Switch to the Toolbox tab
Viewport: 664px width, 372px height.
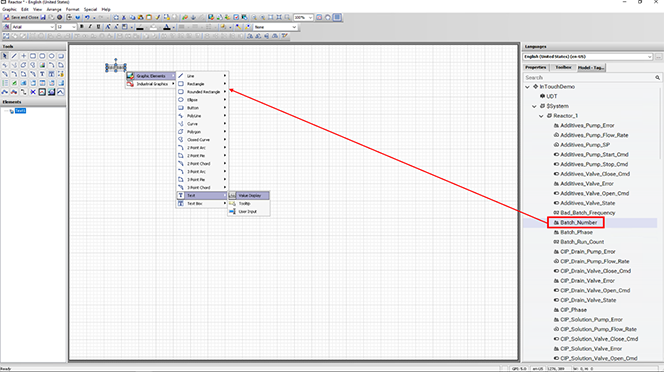[563, 67]
